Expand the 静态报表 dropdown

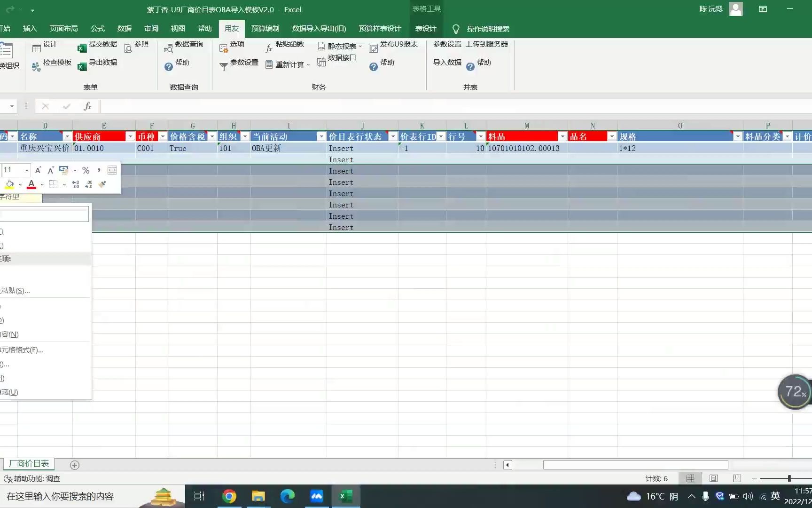pos(360,46)
